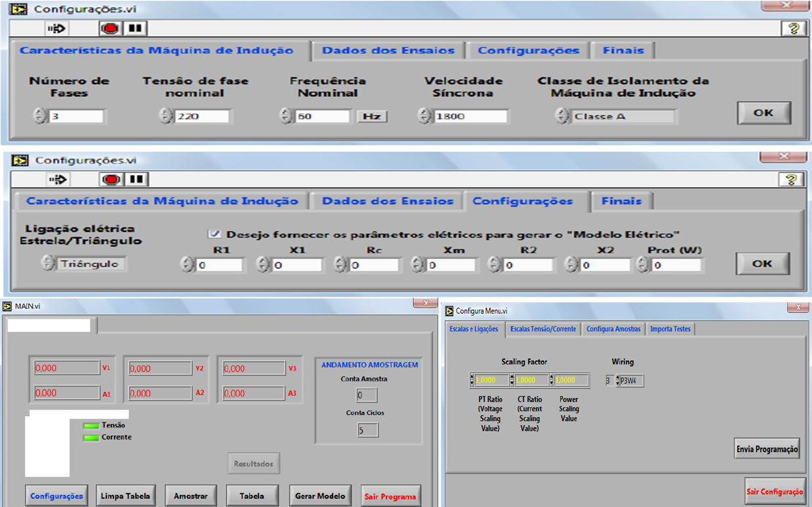This screenshot has width=812, height=507.
Task: Open context help in the upper Configurações.vi window
Action: [x=792, y=28]
